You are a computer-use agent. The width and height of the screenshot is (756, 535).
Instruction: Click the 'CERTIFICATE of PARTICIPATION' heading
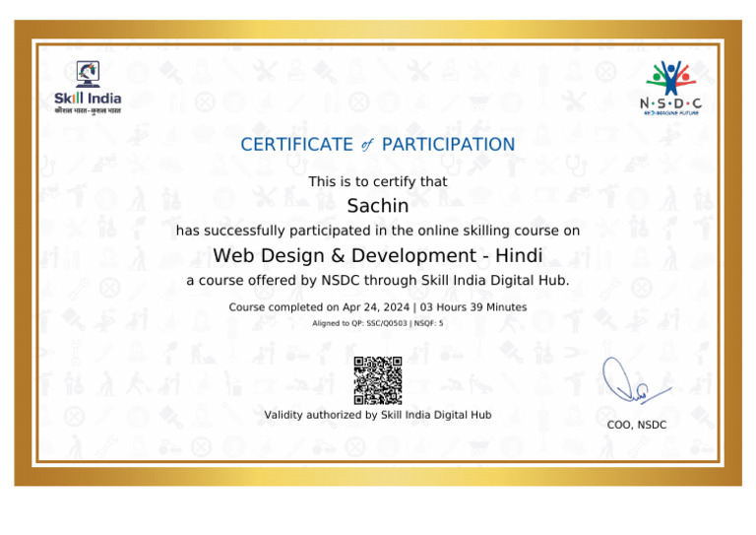378,144
